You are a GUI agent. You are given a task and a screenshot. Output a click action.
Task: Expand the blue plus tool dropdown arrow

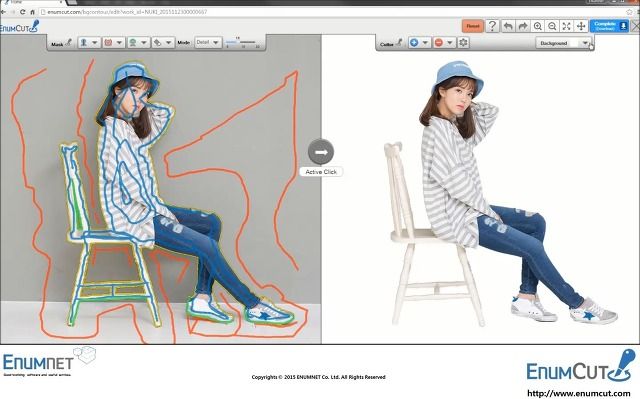click(425, 42)
